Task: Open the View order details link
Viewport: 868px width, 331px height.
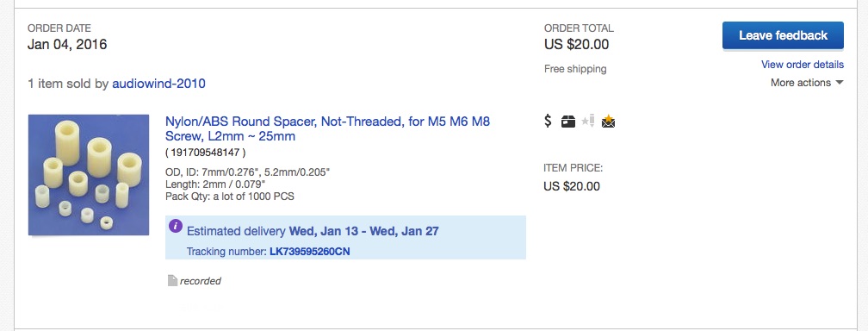Action: [x=803, y=65]
